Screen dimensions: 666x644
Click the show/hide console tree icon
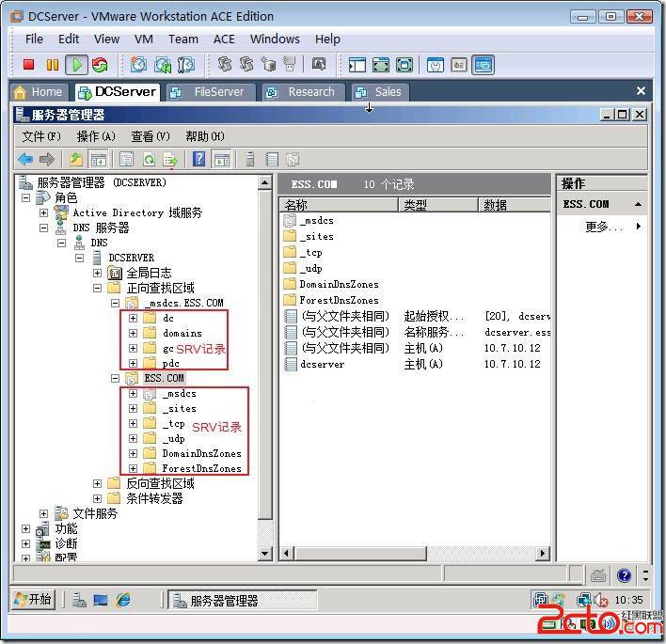click(x=98, y=159)
